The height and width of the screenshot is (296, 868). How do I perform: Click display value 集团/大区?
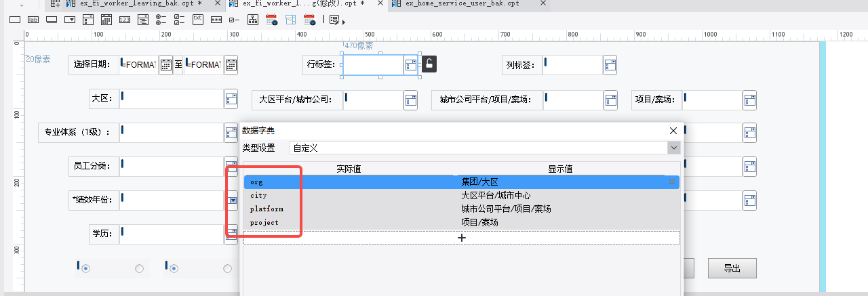(x=479, y=182)
